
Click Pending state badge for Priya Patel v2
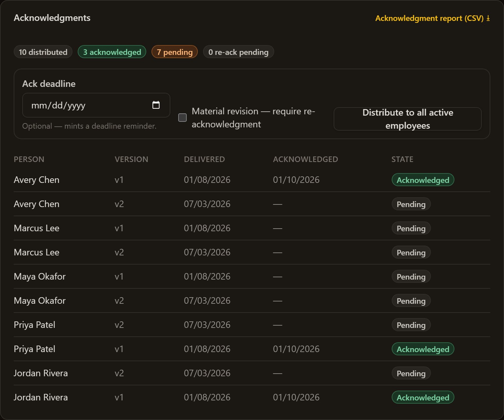coord(411,325)
